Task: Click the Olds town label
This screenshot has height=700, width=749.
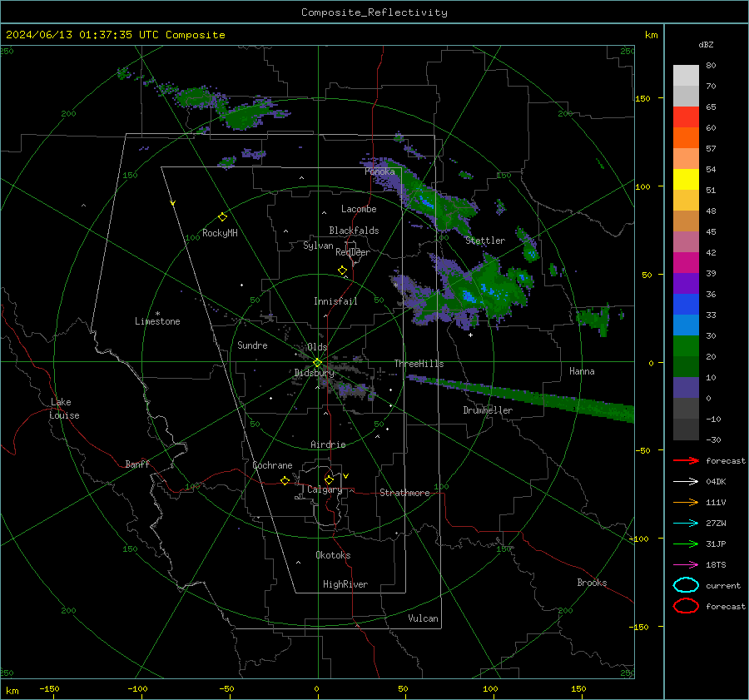Action: [317, 347]
